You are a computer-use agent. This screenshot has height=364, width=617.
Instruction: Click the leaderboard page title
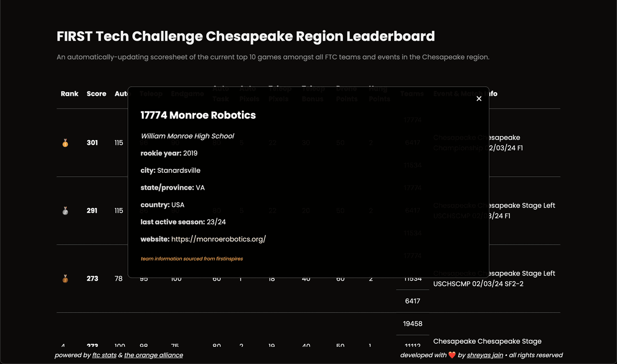pos(246,37)
